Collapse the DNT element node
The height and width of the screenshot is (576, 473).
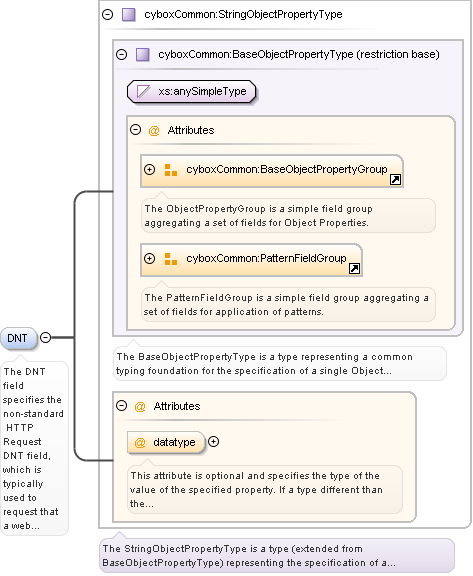coord(45,338)
